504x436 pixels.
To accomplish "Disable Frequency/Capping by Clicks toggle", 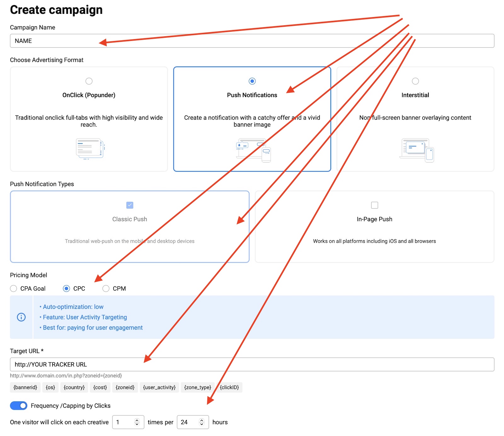I will point(19,406).
